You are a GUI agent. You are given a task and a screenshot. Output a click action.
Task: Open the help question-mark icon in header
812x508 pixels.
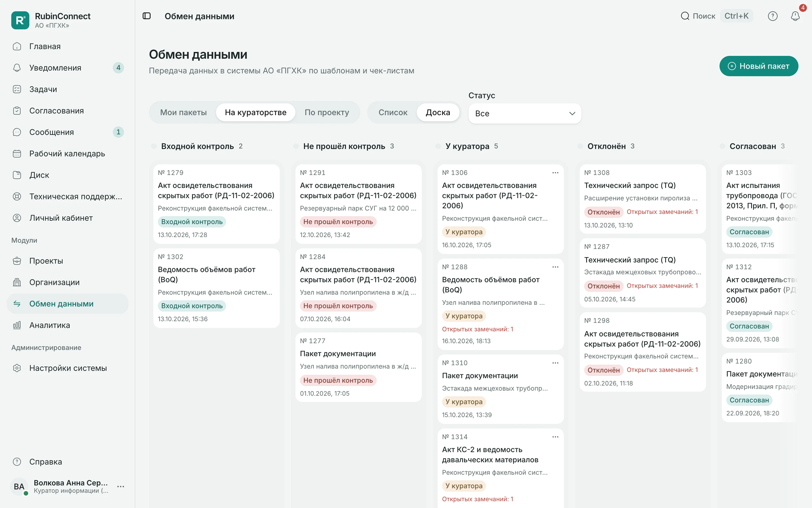773,16
